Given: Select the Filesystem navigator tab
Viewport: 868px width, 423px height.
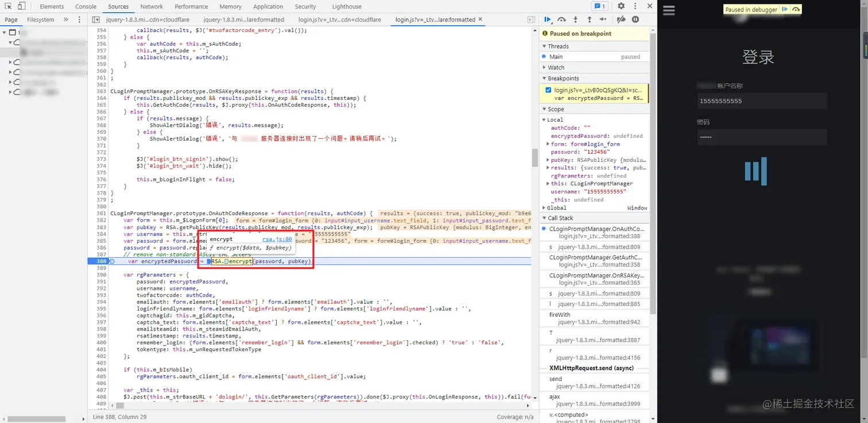Looking at the screenshot, I should tap(40, 20).
